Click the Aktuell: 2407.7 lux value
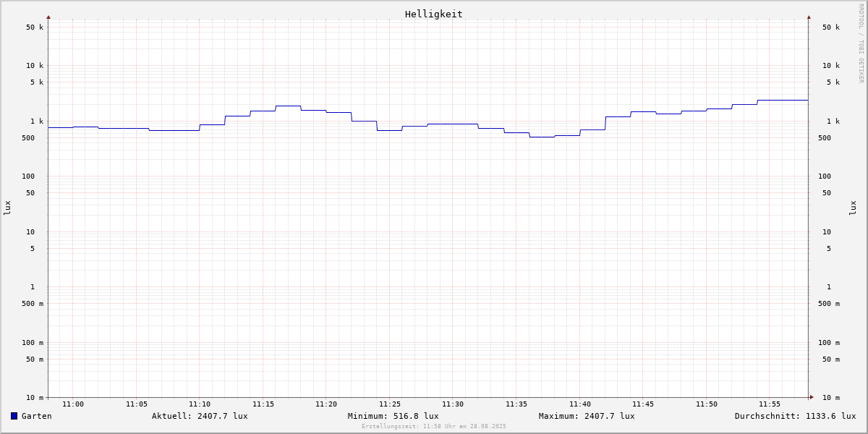Viewport: 868px width, 434px height. 200,416
